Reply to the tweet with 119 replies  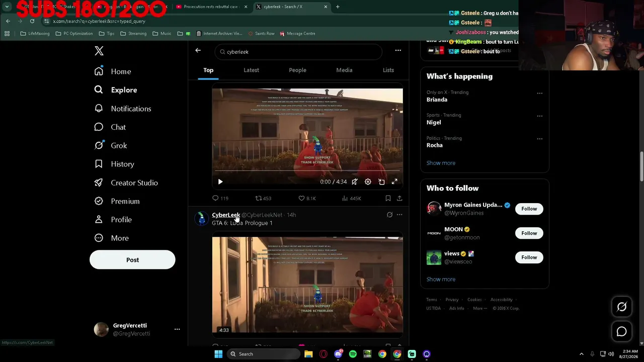coord(220,199)
